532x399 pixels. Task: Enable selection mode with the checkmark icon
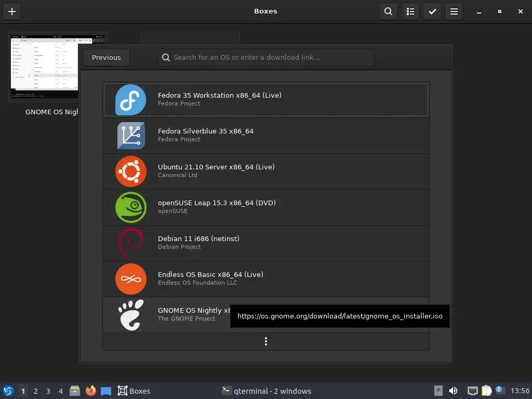coord(432,11)
